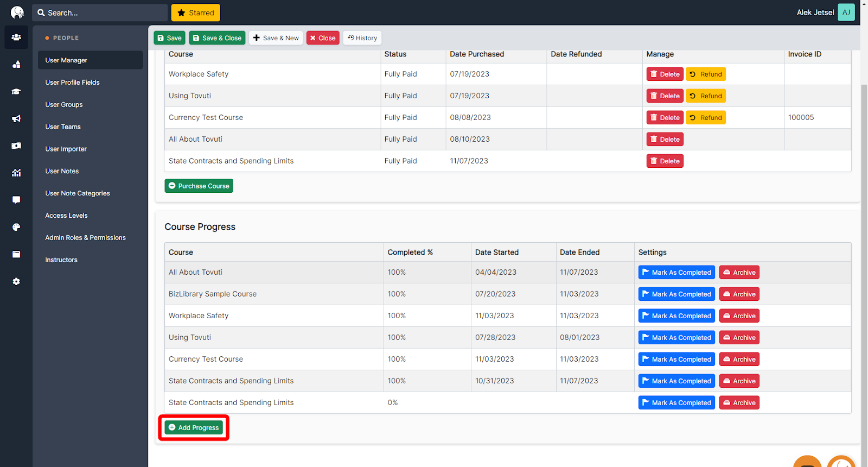868x467 pixels.
Task: Open the gear configuration icon
Action: [x=16, y=281]
